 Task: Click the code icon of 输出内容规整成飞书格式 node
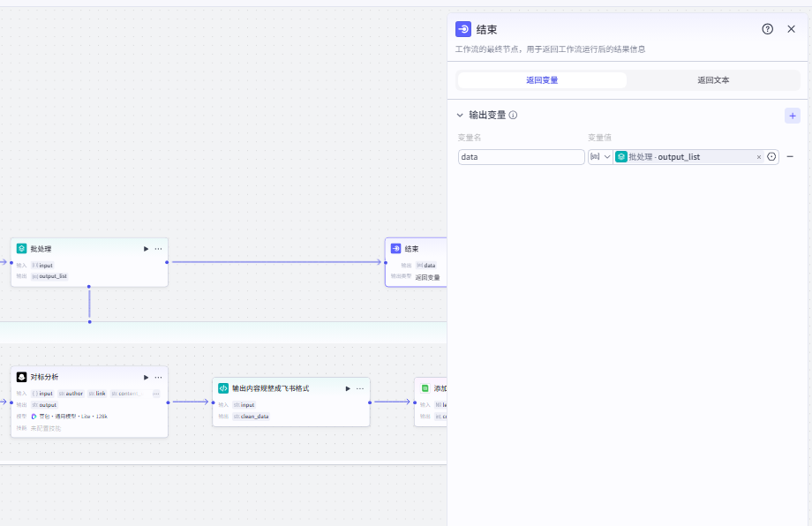223,388
